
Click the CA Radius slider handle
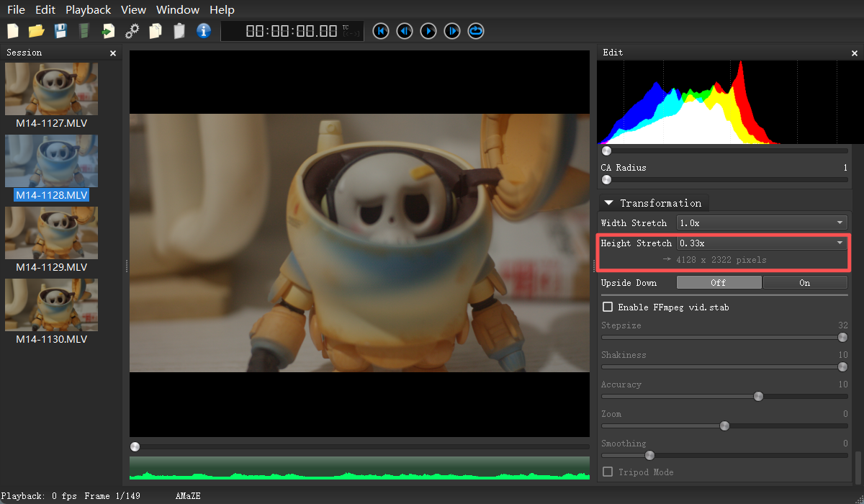pos(607,179)
